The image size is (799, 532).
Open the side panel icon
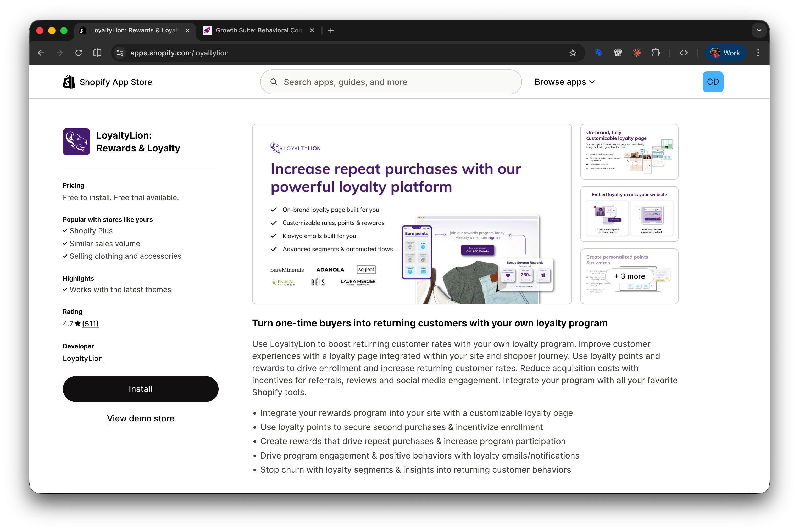tap(97, 53)
